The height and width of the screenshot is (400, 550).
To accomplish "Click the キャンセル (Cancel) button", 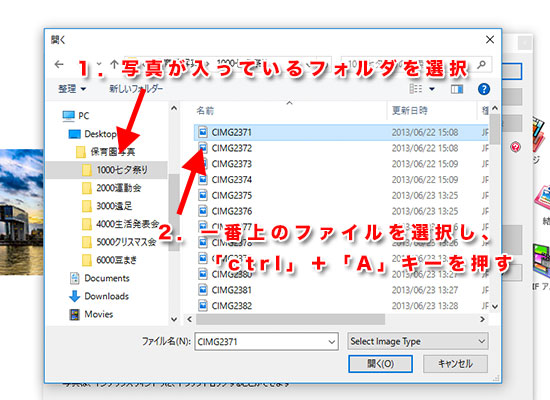I will tap(455, 364).
